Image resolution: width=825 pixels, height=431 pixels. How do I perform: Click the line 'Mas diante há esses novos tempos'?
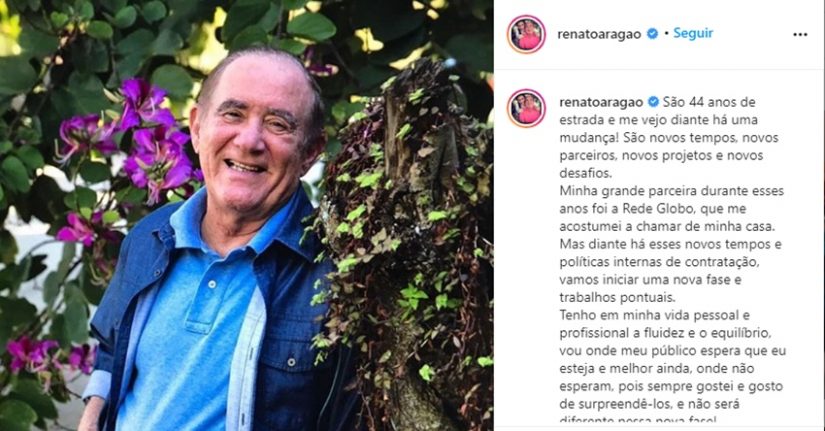[670, 244]
